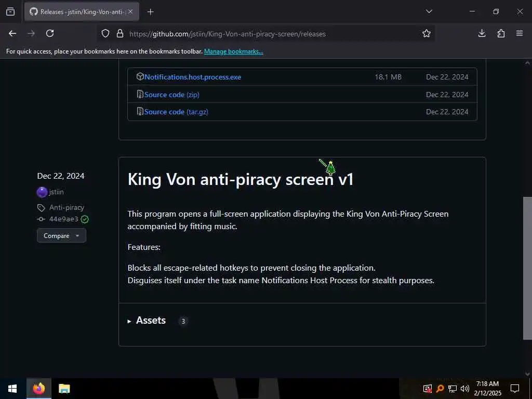The width and height of the screenshot is (532, 399).
Task: Open the tracking protection shield icon
Action: click(105, 34)
